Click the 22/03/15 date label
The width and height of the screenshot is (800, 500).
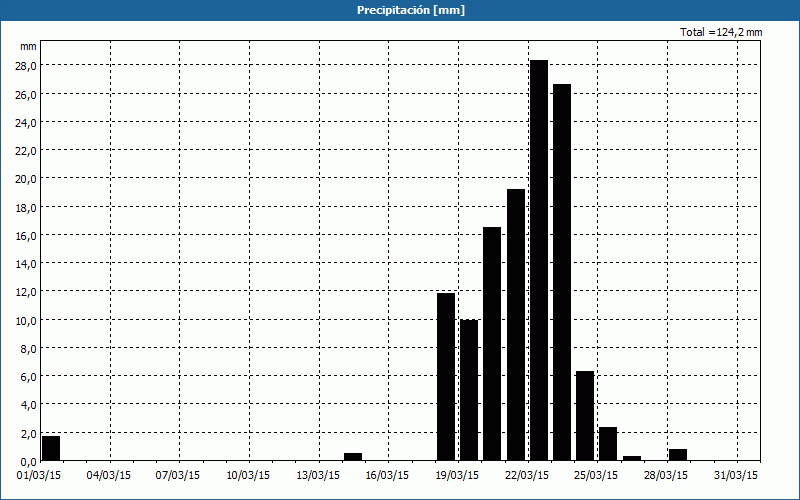pyautogui.click(x=527, y=475)
